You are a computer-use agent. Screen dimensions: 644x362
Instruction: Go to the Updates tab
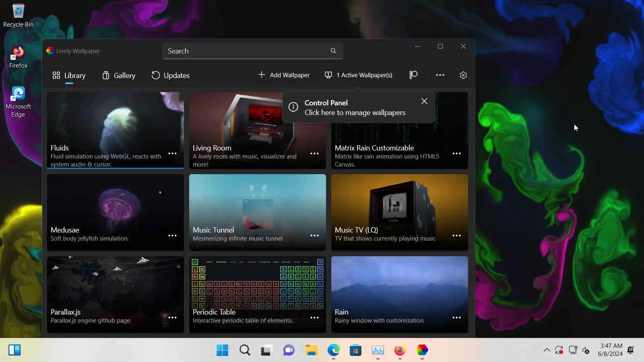[x=171, y=75]
